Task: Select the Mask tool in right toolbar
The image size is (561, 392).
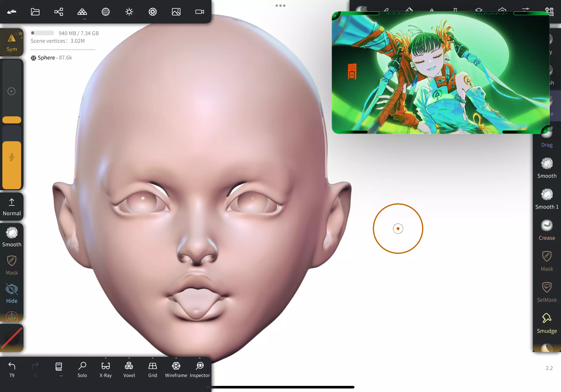Action: click(547, 261)
